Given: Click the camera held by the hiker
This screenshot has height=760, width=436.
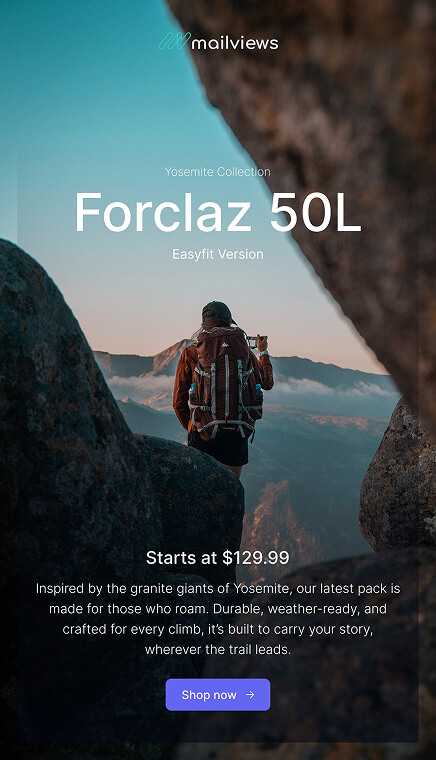Looking at the screenshot, I should point(252,342).
